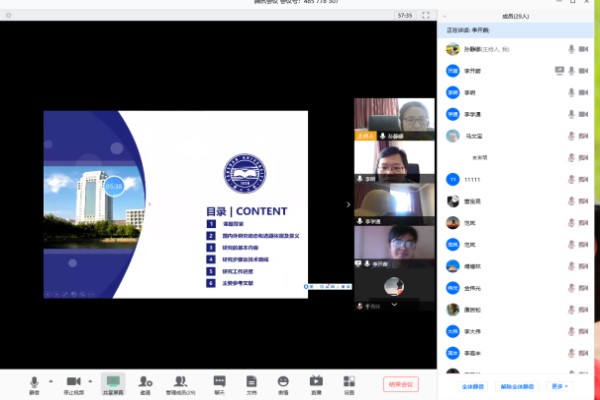Open the Settings icon in toolbar
600x400 pixels.
pos(349,384)
